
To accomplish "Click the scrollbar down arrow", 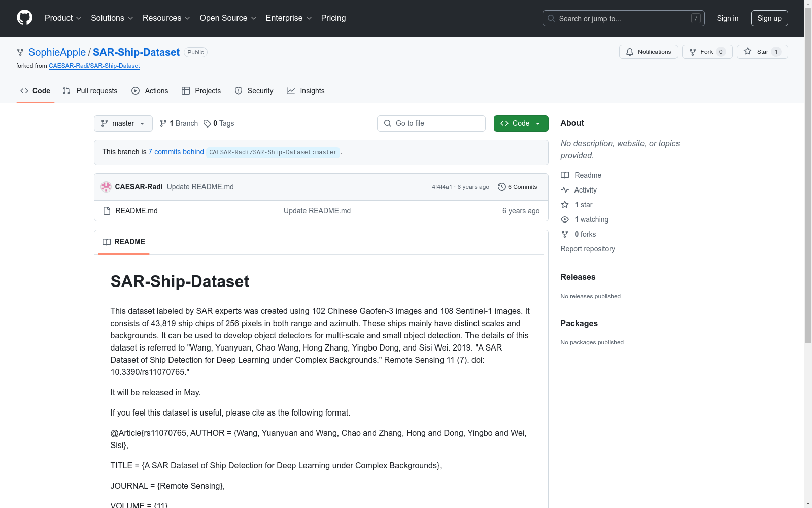I will coord(808,504).
